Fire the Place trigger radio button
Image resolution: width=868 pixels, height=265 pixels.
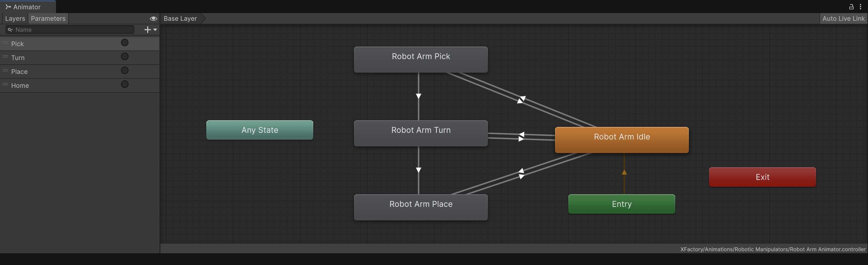tap(125, 71)
